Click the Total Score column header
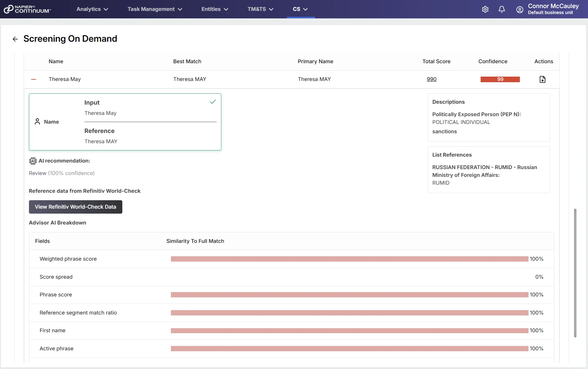Image resolution: width=588 pixels, height=369 pixels. (436, 61)
